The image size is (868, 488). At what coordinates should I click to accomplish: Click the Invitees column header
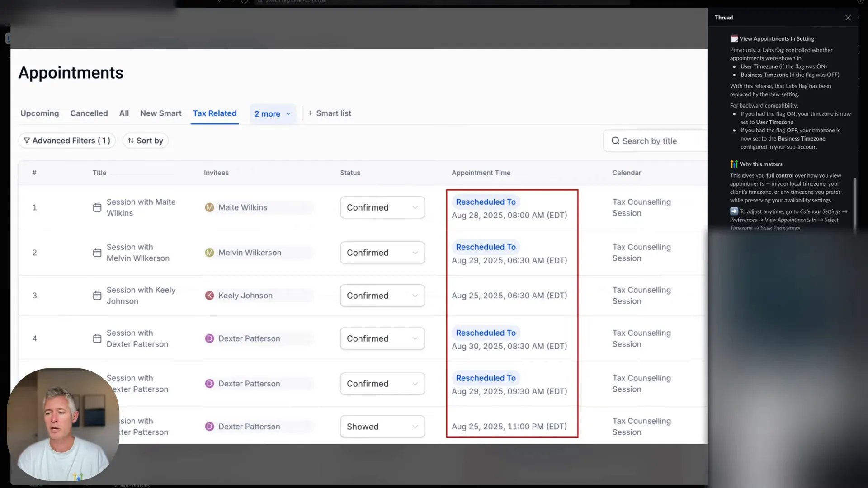(x=216, y=173)
